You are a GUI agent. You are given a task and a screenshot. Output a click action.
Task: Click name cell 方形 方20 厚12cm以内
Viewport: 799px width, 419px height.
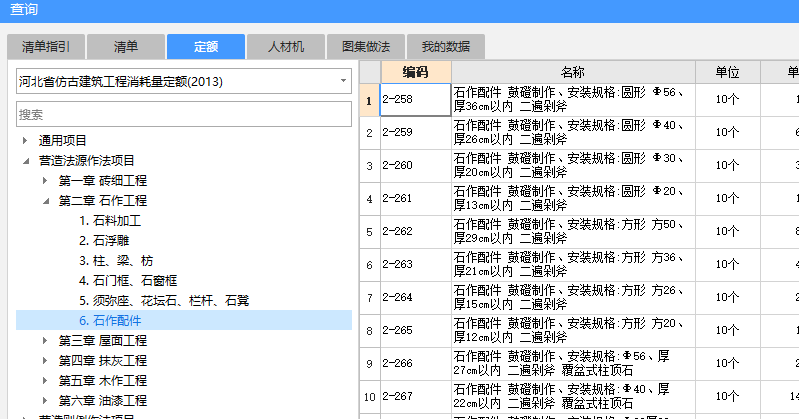573,331
